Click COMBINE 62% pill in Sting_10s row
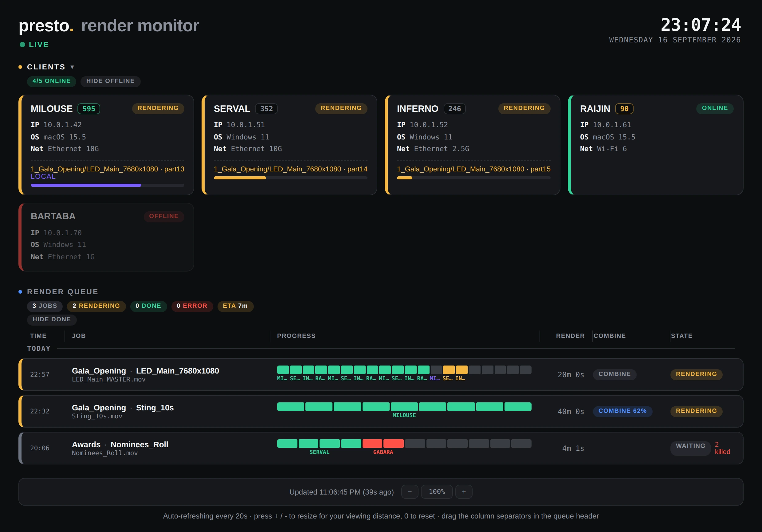Image resolution: width=762 pixels, height=532 pixels. [622, 411]
